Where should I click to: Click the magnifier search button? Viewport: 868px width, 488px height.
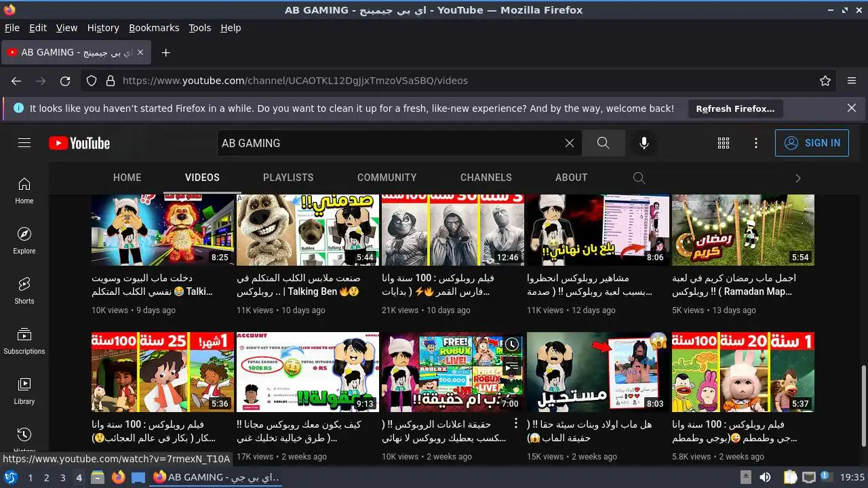click(603, 143)
